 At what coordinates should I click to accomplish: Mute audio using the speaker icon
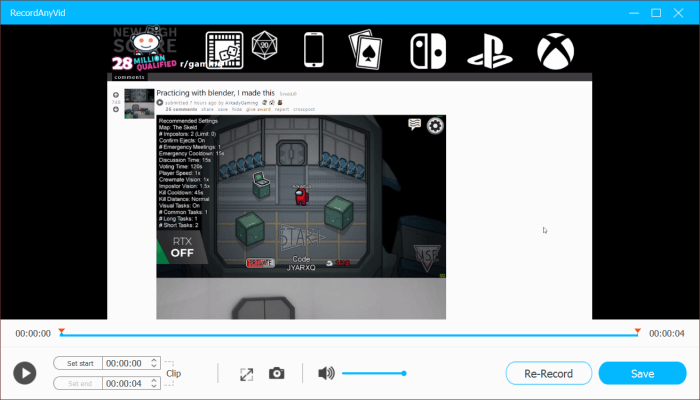pos(326,373)
